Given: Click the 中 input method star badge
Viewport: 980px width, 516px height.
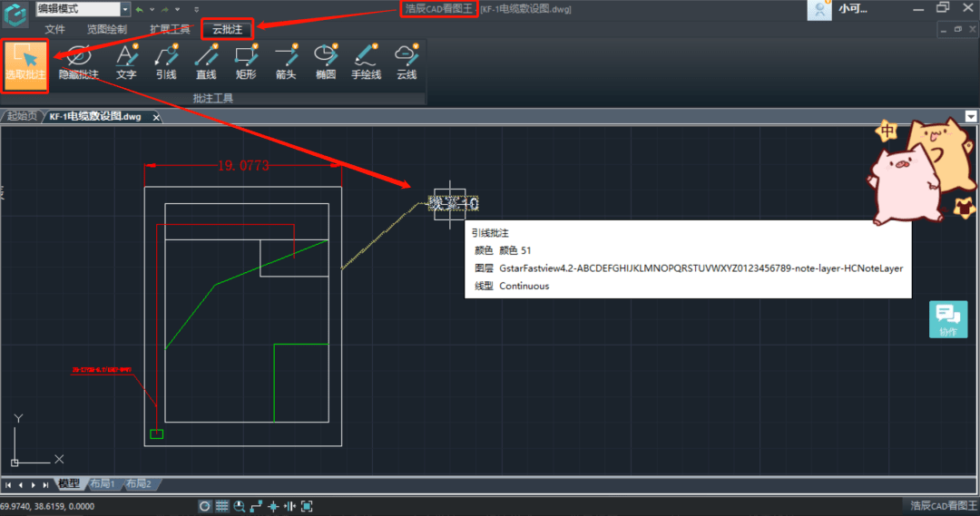Looking at the screenshot, I should [x=887, y=131].
